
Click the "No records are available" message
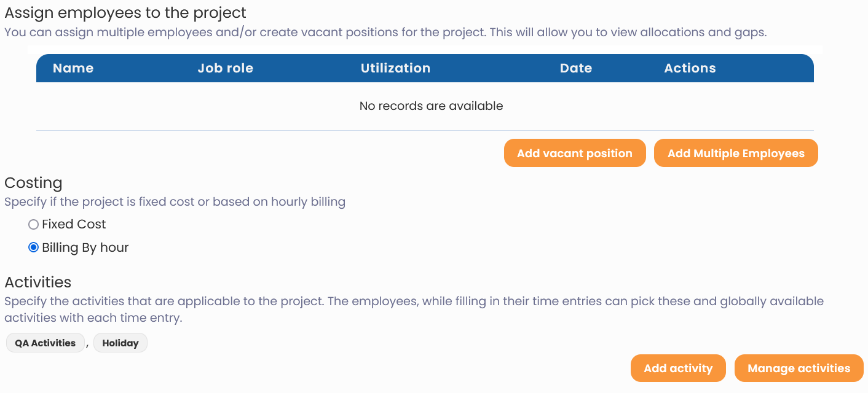point(431,106)
